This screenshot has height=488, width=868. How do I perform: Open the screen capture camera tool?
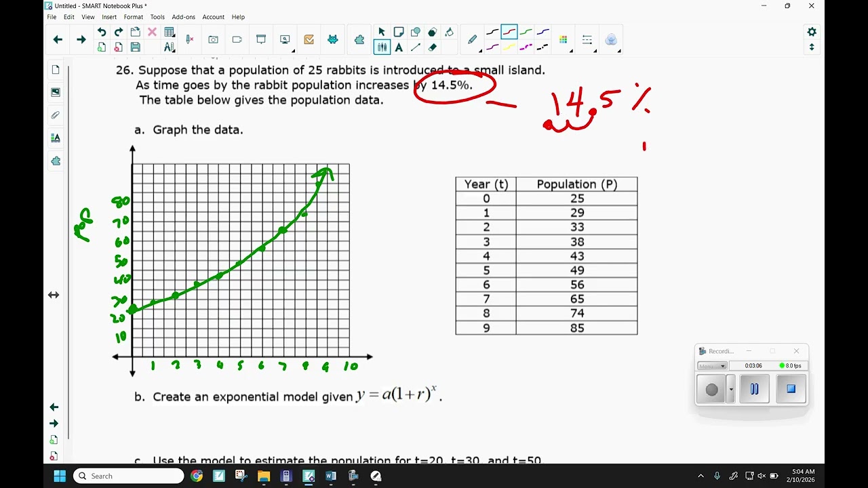214,40
